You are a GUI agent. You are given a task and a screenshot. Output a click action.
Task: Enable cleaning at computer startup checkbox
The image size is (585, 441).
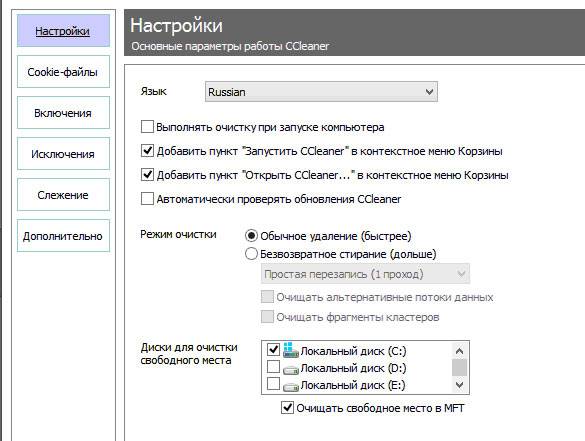coord(147,126)
